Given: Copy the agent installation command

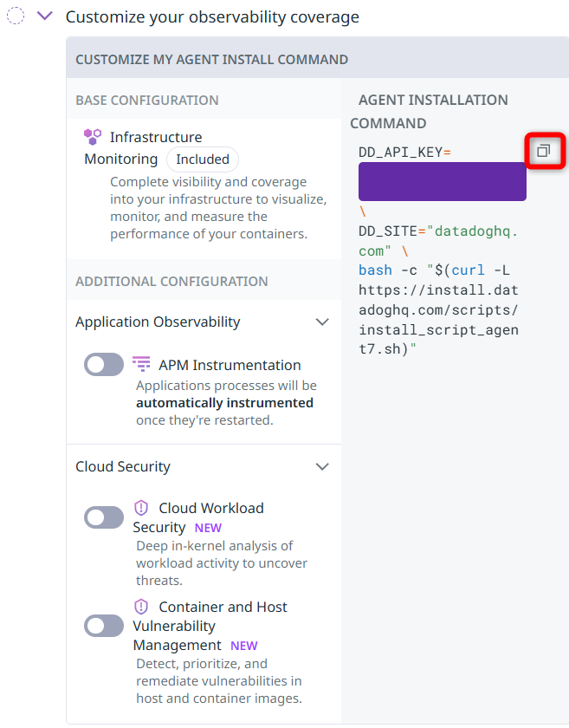Looking at the screenshot, I should click(x=544, y=151).
